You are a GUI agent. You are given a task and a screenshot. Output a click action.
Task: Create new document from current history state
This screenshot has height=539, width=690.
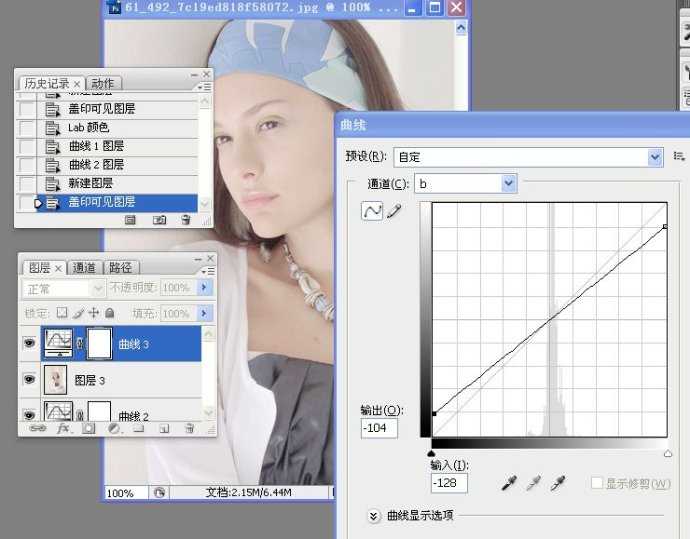130,220
